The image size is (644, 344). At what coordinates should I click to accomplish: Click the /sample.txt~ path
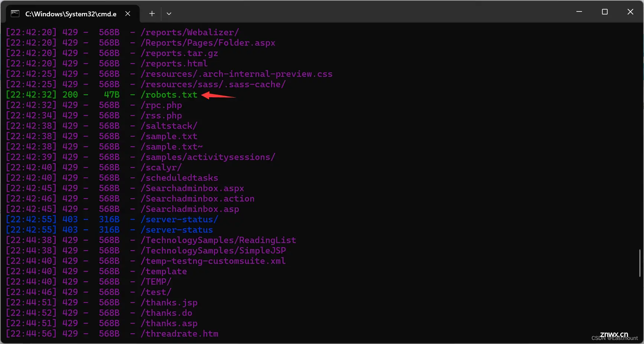(172, 147)
